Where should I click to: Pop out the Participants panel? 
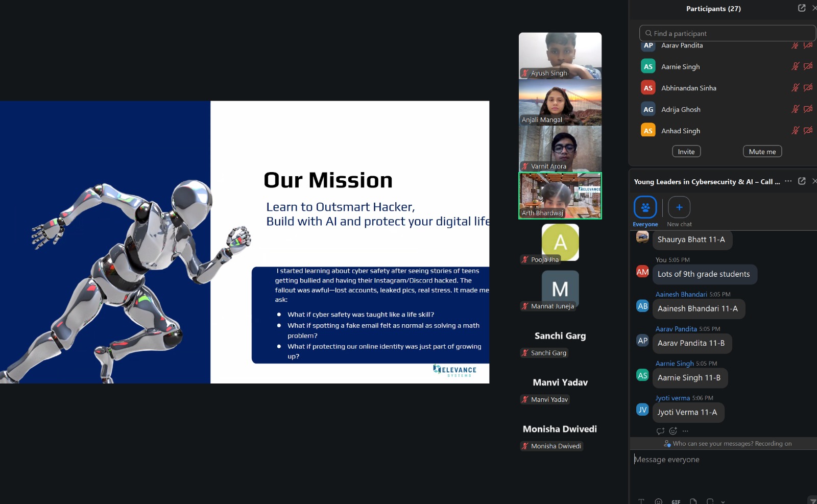pyautogui.click(x=802, y=8)
